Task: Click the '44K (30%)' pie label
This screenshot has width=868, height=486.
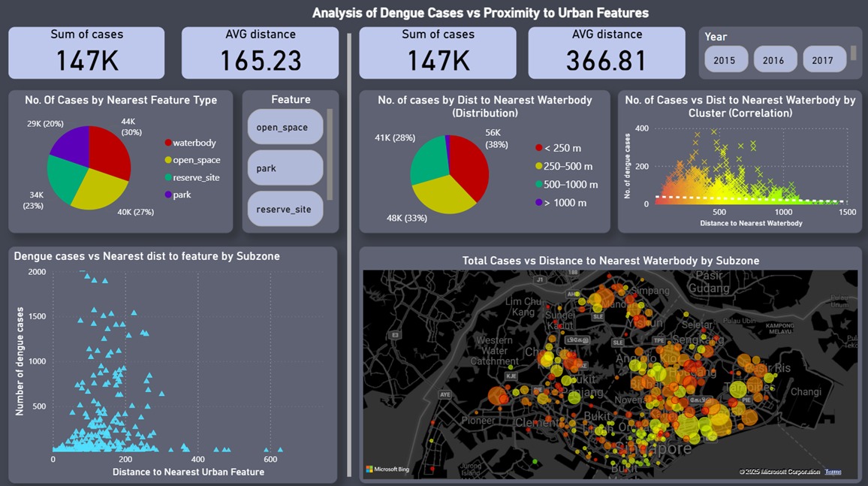Action: pos(131,127)
